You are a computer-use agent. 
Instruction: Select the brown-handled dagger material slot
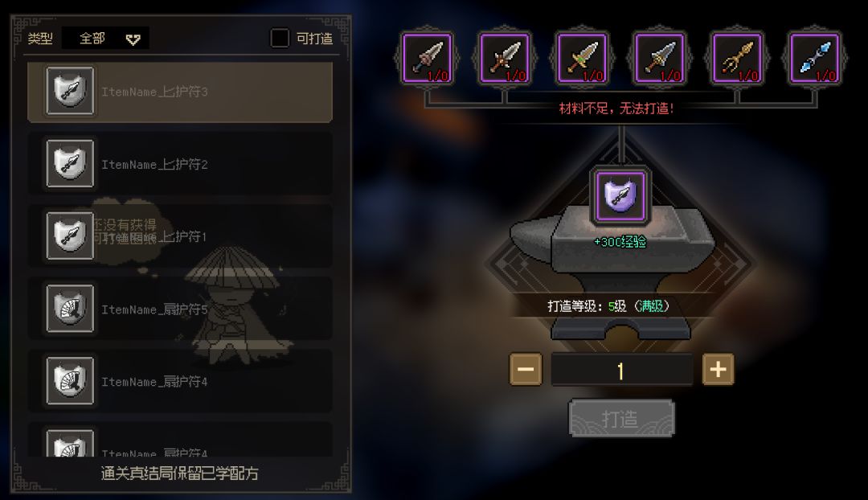click(428, 58)
